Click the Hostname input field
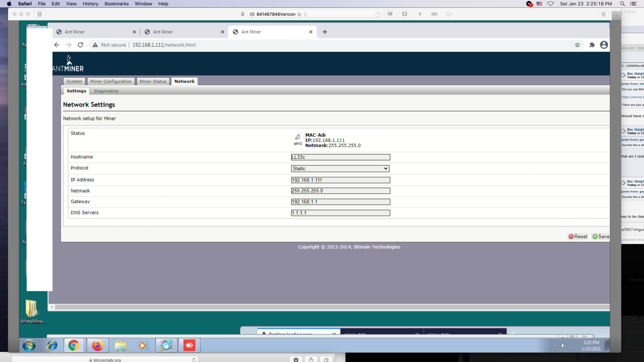Image resolution: width=644 pixels, height=362 pixels. pyautogui.click(x=341, y=157)
